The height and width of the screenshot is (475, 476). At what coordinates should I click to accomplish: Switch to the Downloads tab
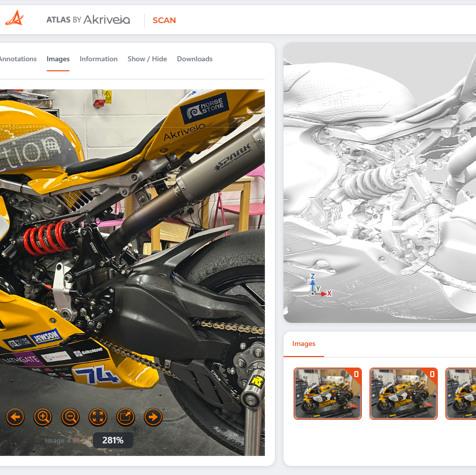(x=195, y=59)
